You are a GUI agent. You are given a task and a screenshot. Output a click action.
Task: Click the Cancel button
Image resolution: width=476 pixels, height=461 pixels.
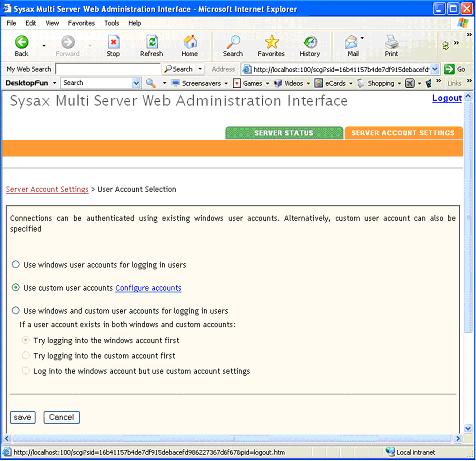[x=62, y=417]
